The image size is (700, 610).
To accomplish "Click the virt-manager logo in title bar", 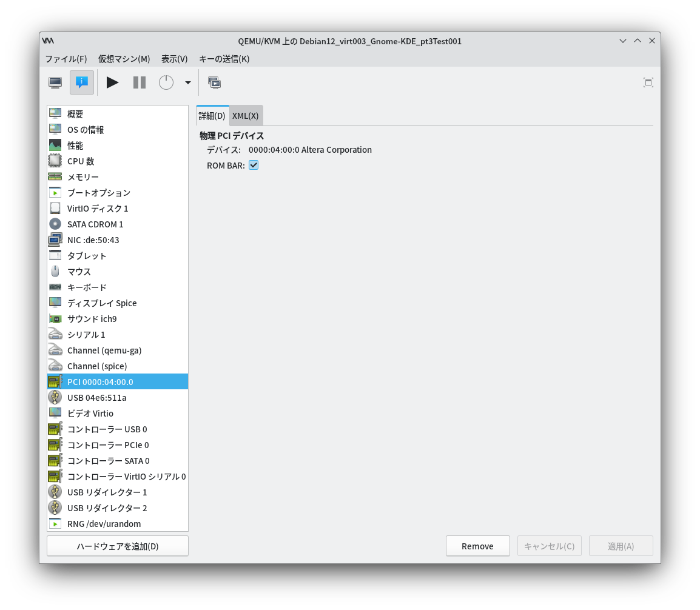I will tap(48, 41).
